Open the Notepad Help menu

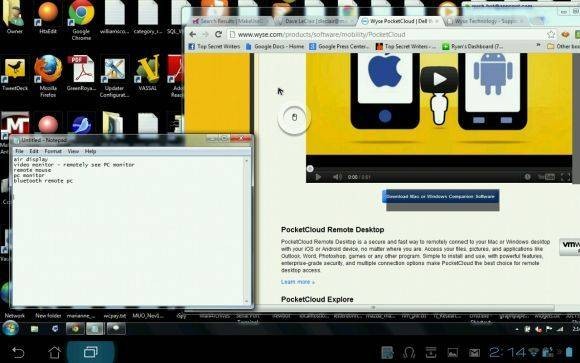tap(90, 151)
